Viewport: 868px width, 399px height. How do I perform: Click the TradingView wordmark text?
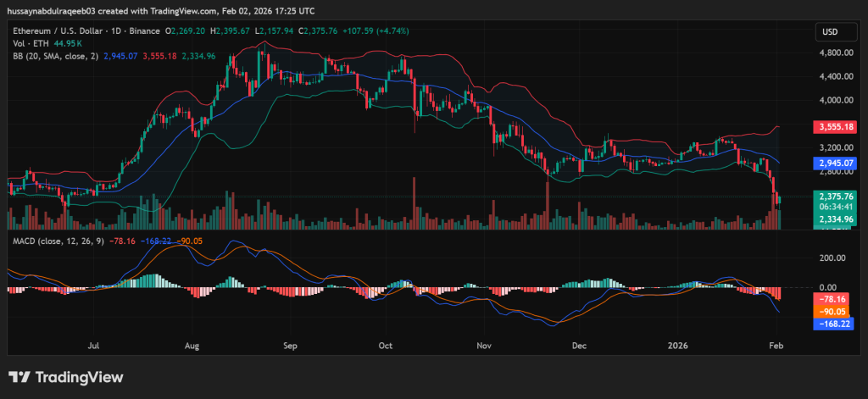pos(79,377)
